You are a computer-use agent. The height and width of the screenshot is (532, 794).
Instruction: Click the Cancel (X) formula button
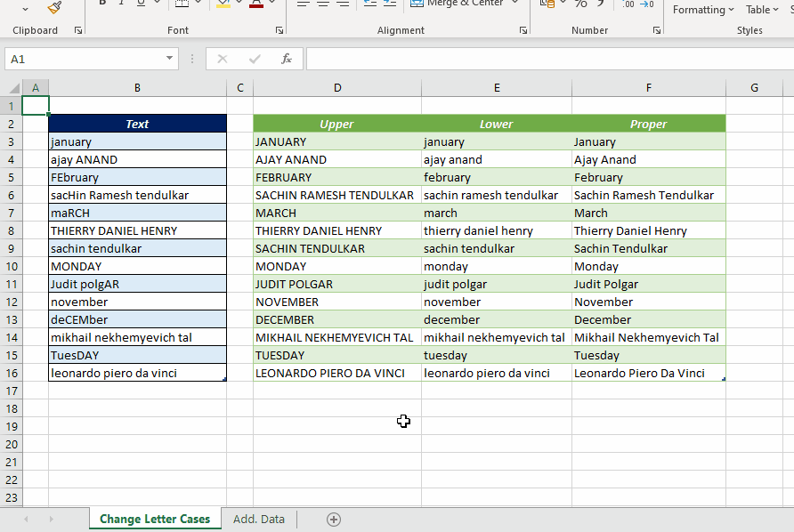223,59
